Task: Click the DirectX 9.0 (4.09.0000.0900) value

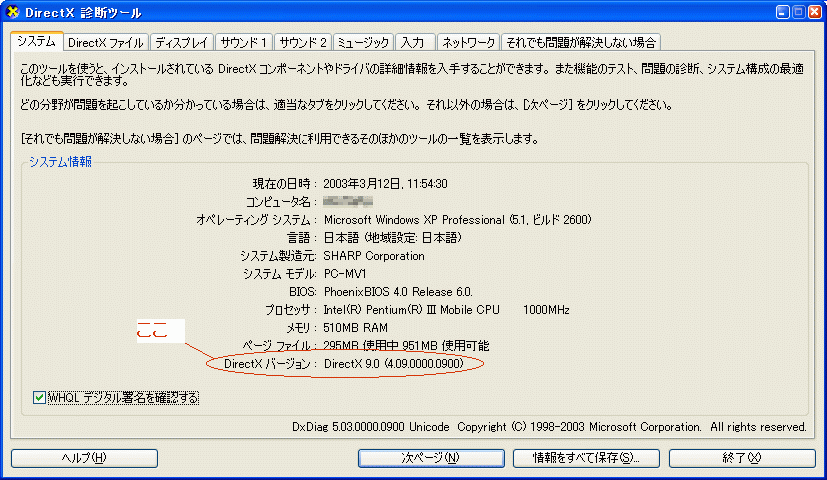Action: pyautogui.click(x=393, y=363)
